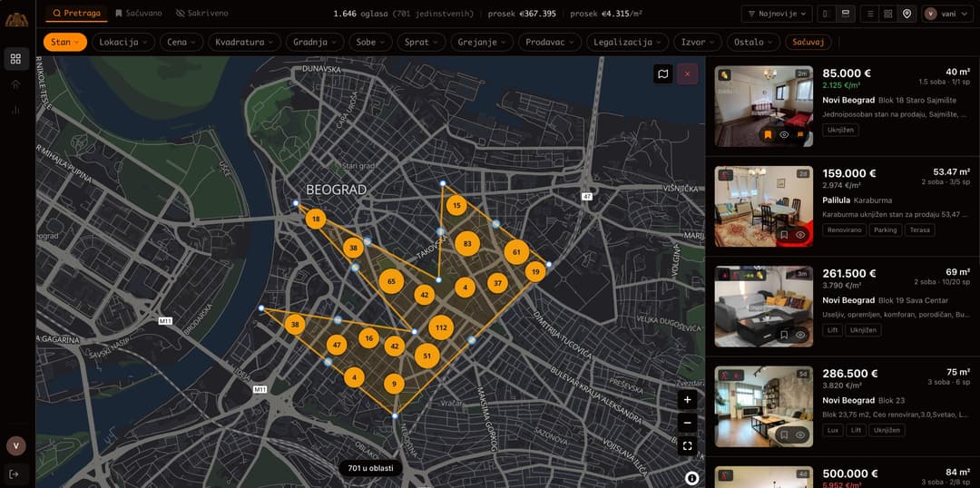Expand the Lokacija filter
The height and width of the screenshot is (488, 980).
coord(122,42)
